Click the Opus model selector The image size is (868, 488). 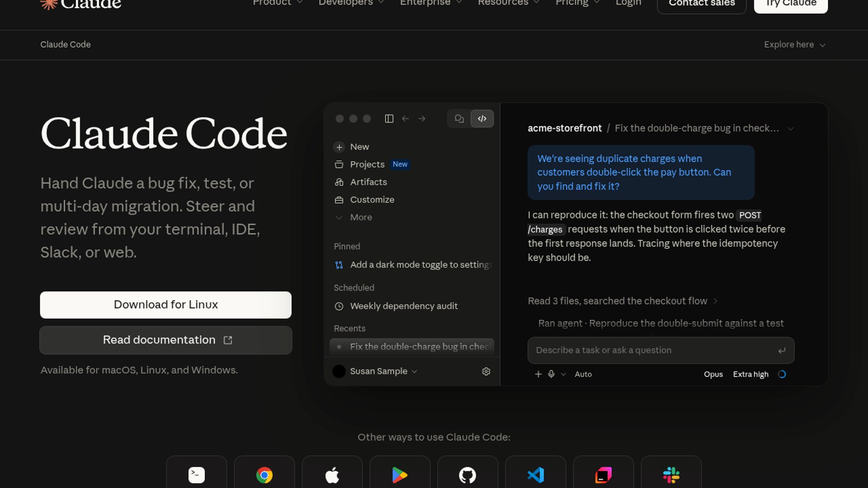coord(713,374)
